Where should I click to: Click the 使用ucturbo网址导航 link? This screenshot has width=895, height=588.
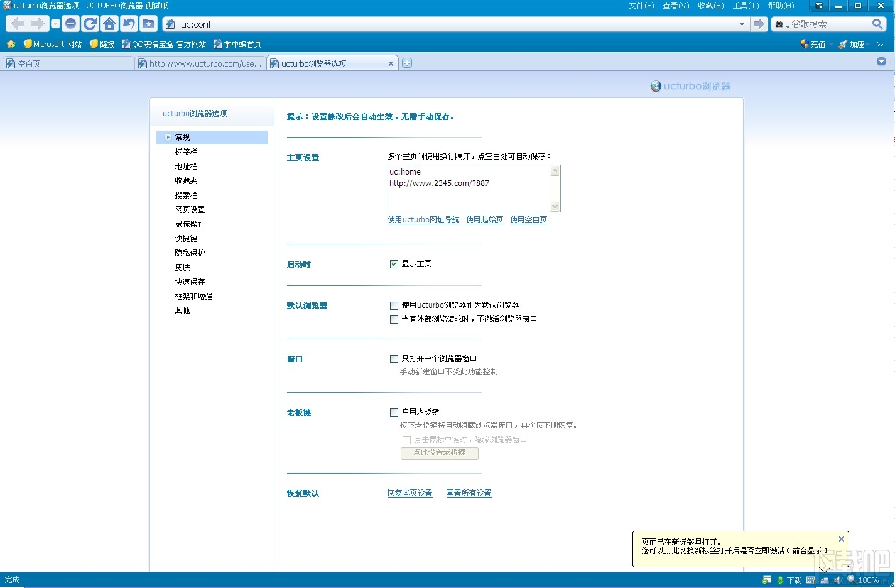click(423, 220)
